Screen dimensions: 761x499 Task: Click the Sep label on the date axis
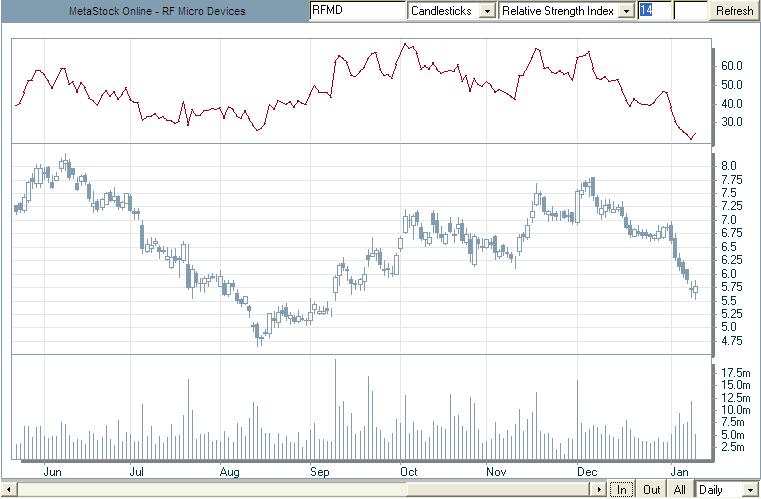(319, 471)
